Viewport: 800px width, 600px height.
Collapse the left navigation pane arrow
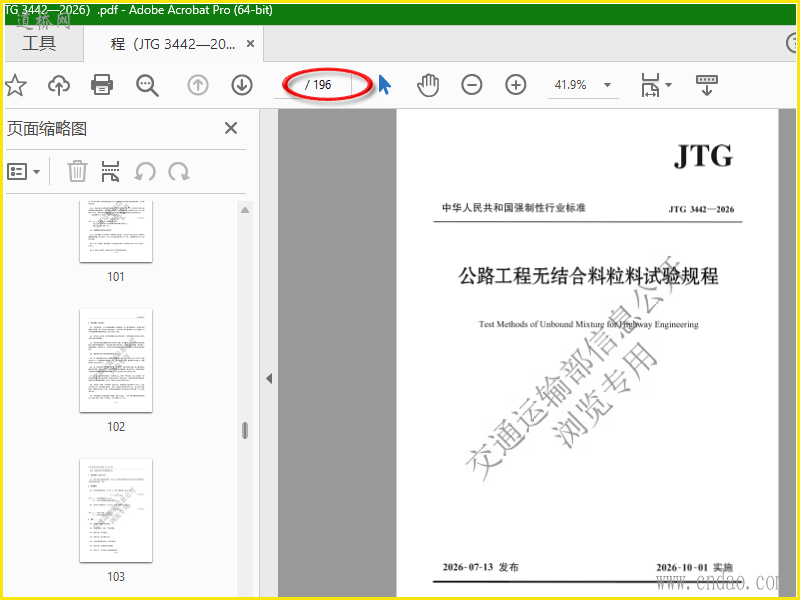coord(269,379)
